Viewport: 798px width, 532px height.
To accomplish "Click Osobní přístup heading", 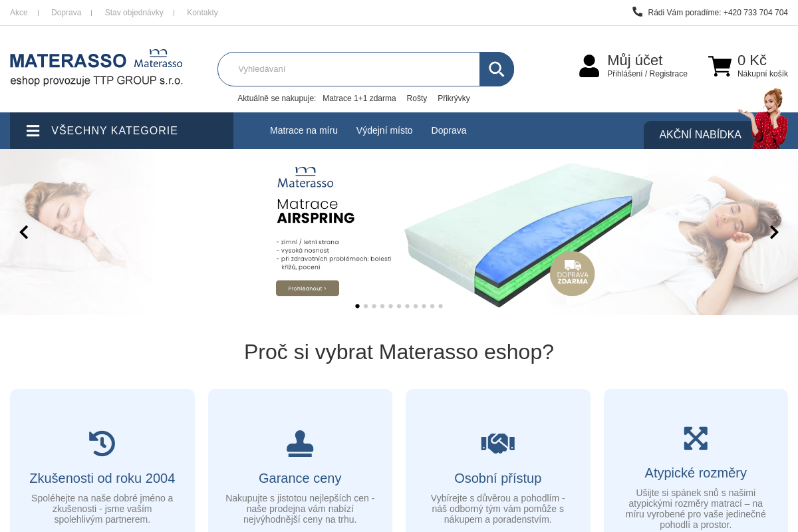I will click(498, 478).
